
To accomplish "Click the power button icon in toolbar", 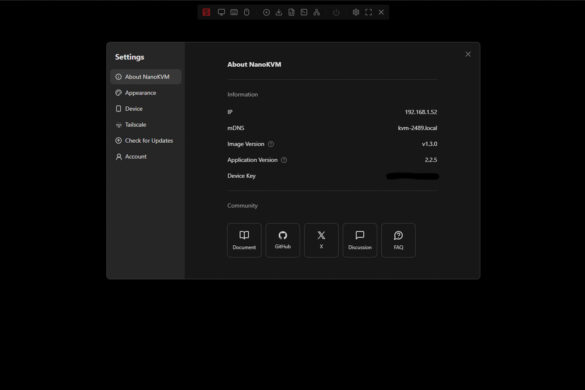I will (x=336, y=12).
